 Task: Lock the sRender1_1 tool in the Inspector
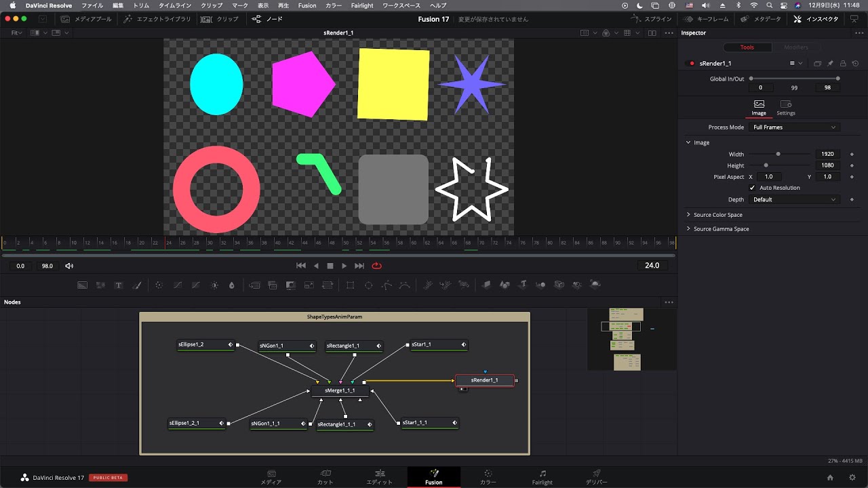pyautogui.click(x=843, y=63)
